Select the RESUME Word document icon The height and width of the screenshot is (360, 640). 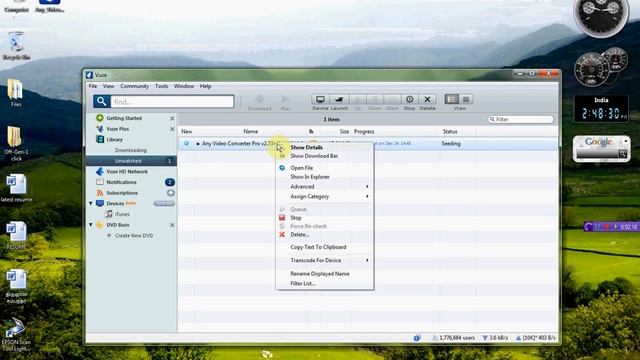tap(16, 236)
